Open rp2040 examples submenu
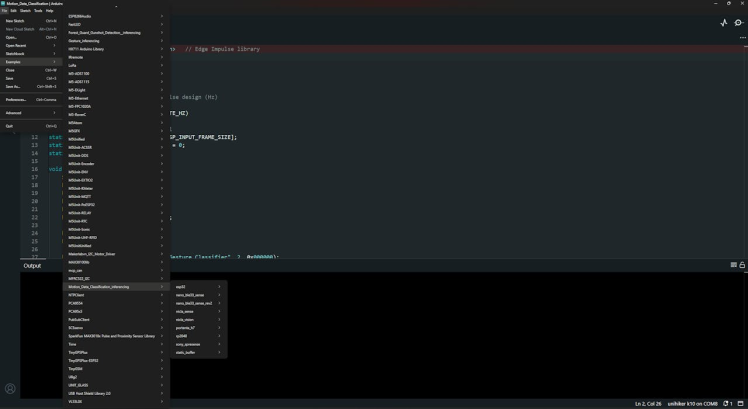748x409 pixels. (198, 336)
